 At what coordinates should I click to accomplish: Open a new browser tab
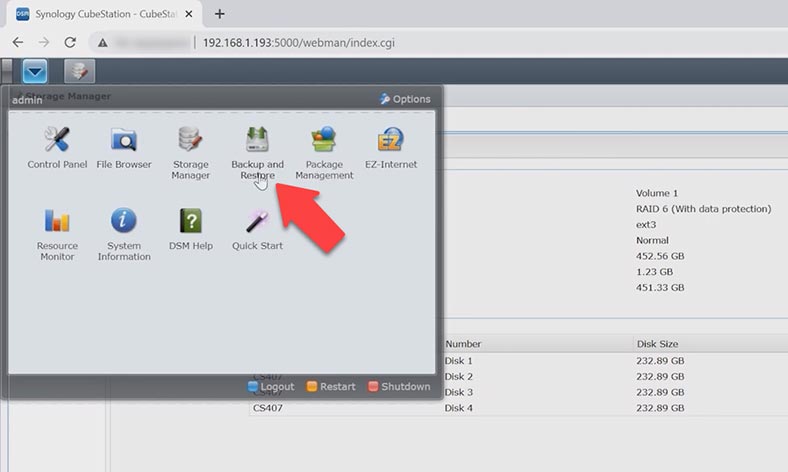click(220, 14)
